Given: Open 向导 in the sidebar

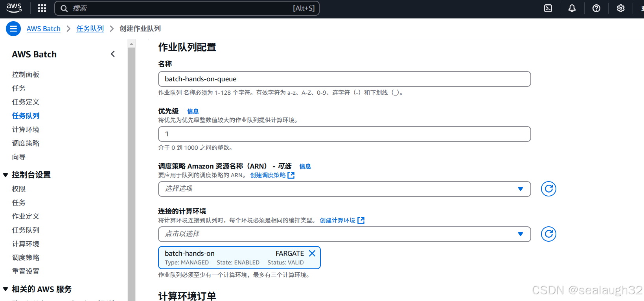Looking at the screenshot, I should coord(18,157).
